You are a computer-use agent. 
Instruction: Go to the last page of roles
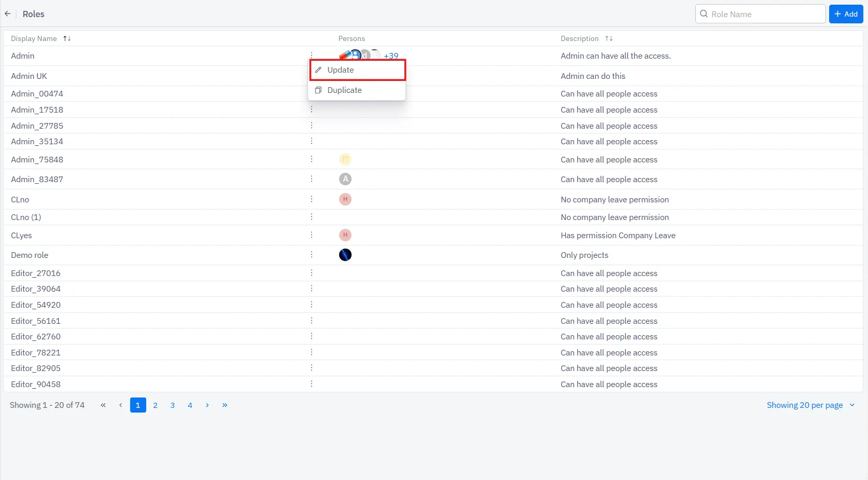(225, 405)
